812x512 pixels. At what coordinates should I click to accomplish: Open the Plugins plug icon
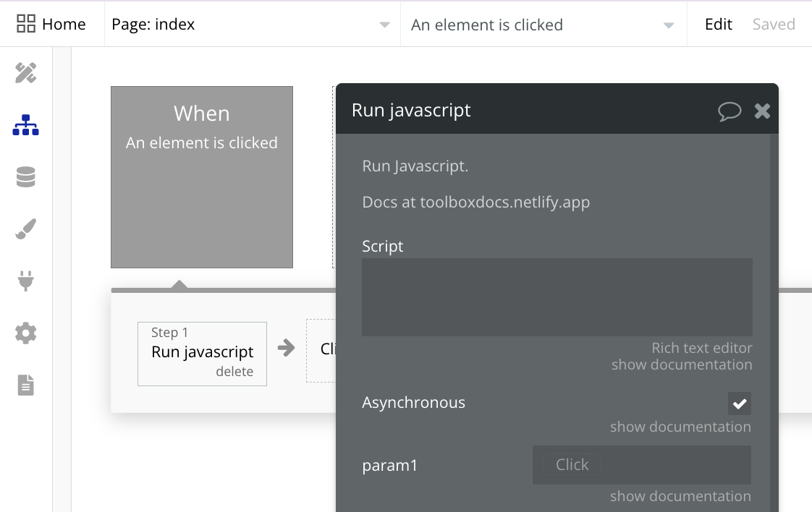click(26, 281)
